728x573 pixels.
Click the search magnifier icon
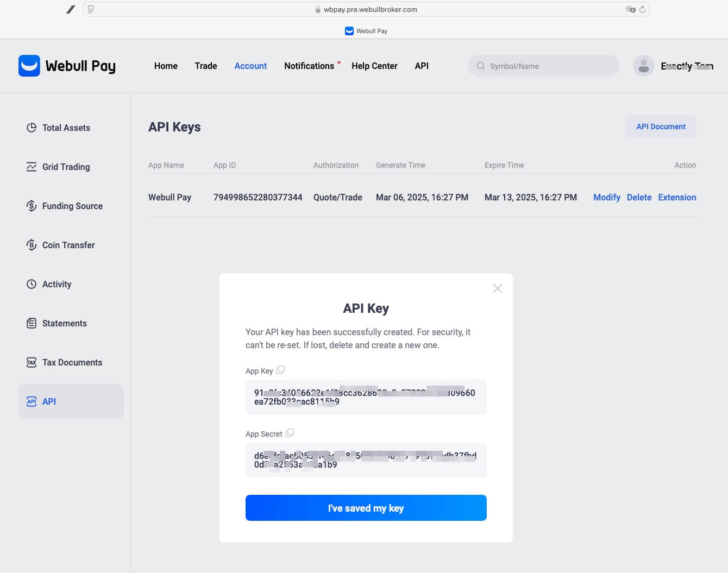(x=481, y=66)
